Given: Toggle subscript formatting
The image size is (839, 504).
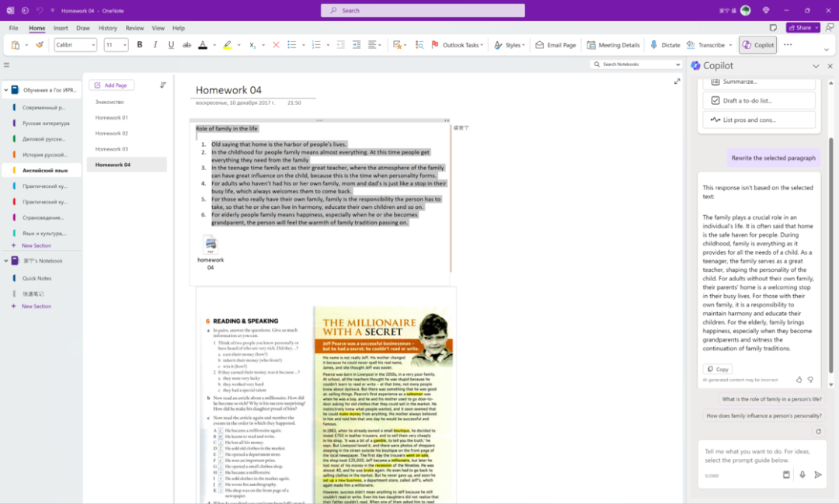Looking at the screenshot, I should [252, 45].
